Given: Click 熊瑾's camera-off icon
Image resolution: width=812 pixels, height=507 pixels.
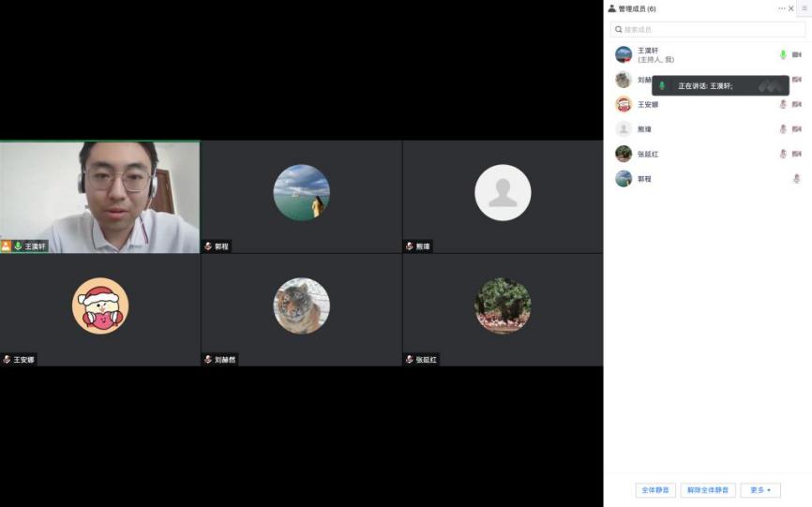Looking at the screenshot, I should click(x=796, y=129).
